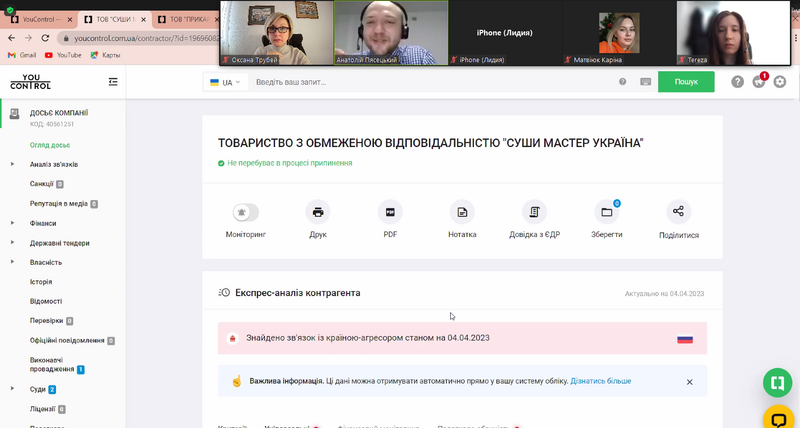Click Не перебуває в процесі припинення status
Screen dimensions: 800x428
[x=285, y=163]
